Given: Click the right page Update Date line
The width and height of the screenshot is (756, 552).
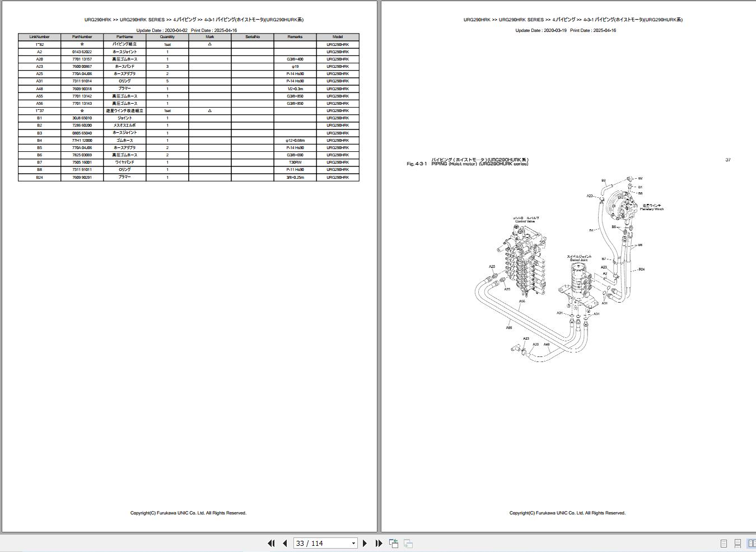Looking at the screenshot, I should click(x=566, y=30).
